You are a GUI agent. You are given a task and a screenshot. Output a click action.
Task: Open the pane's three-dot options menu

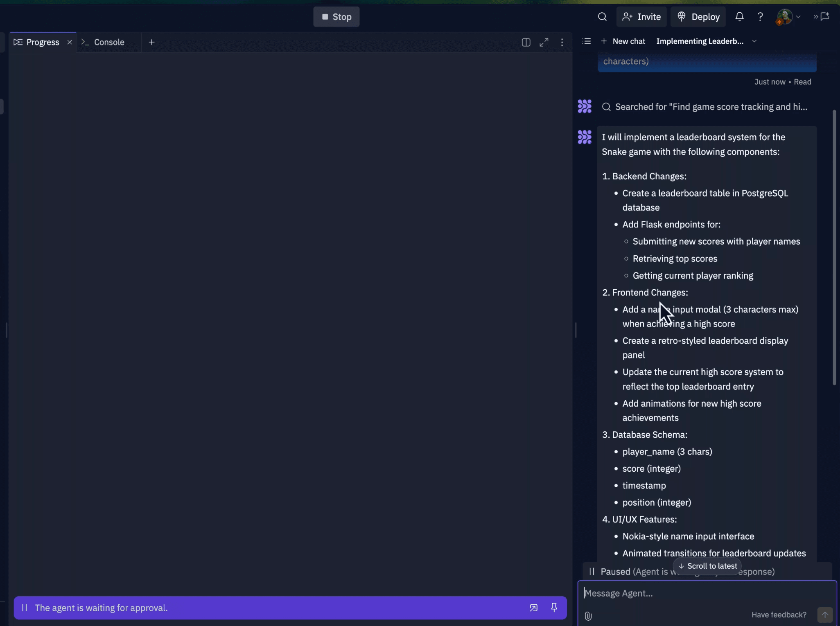click(x=562, y=42)
